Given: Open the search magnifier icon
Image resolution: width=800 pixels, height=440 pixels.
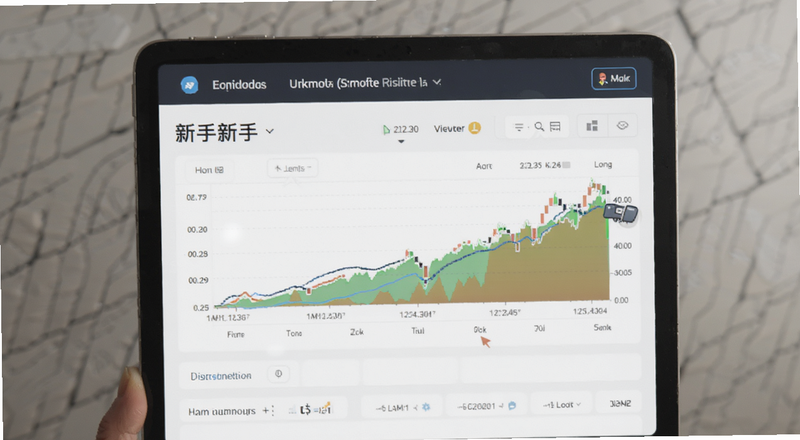Looking at the screenshot, I should (539, 127).
